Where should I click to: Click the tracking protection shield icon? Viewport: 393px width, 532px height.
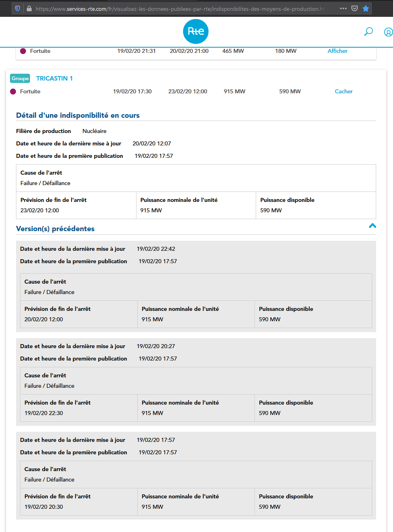tap(18, 8)
